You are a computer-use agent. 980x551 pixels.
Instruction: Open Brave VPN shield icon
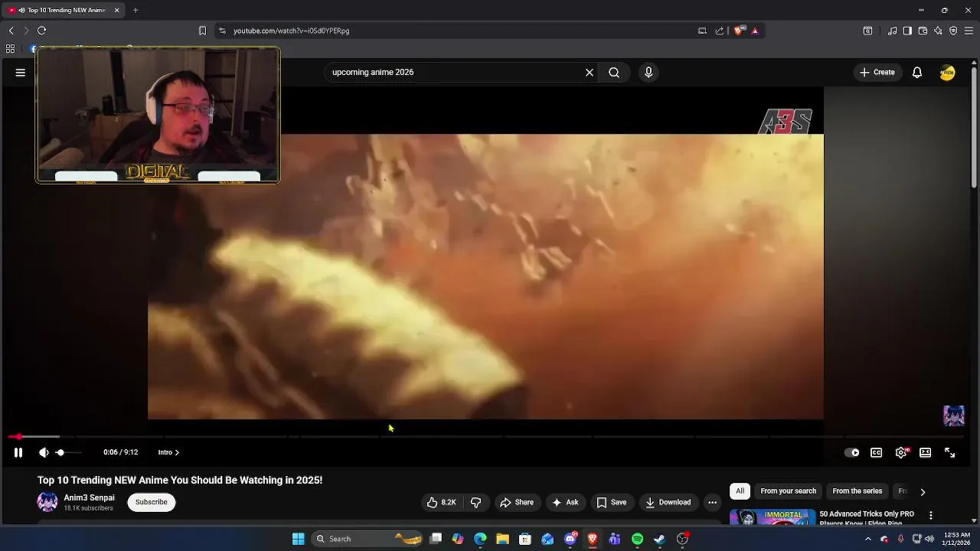coord(953,31)
